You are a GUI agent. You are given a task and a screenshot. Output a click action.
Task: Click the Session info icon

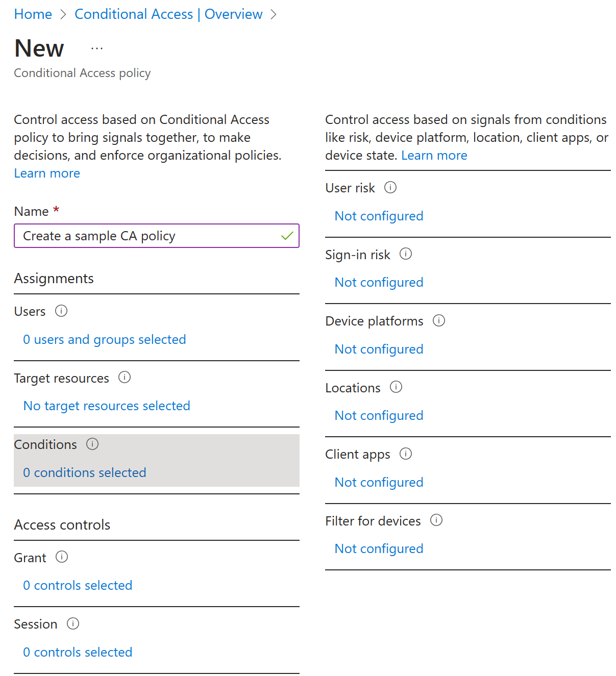coord(73,623)
